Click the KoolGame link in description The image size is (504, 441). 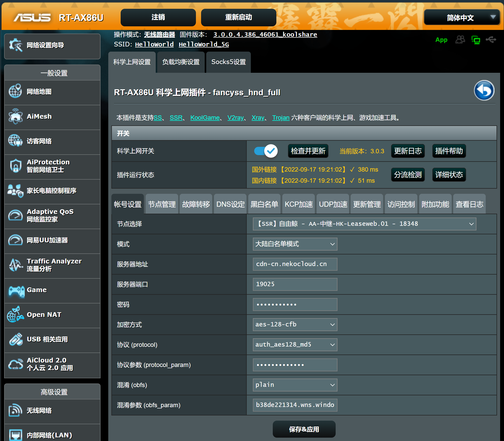205,118
